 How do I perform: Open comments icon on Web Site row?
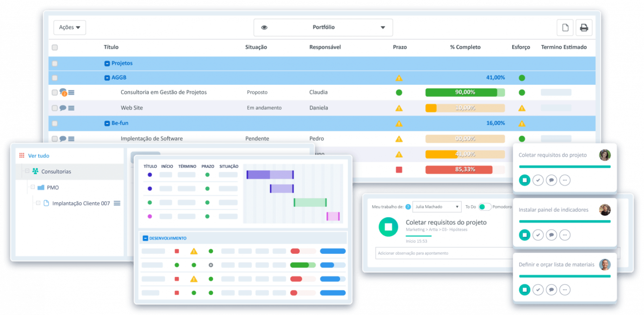tap(62, 108)
